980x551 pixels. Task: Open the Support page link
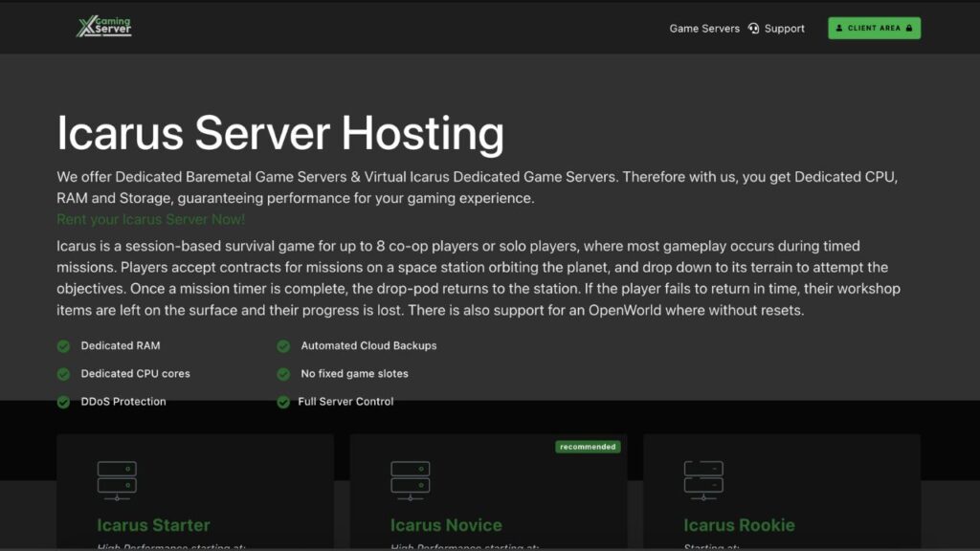coord(784,29)
